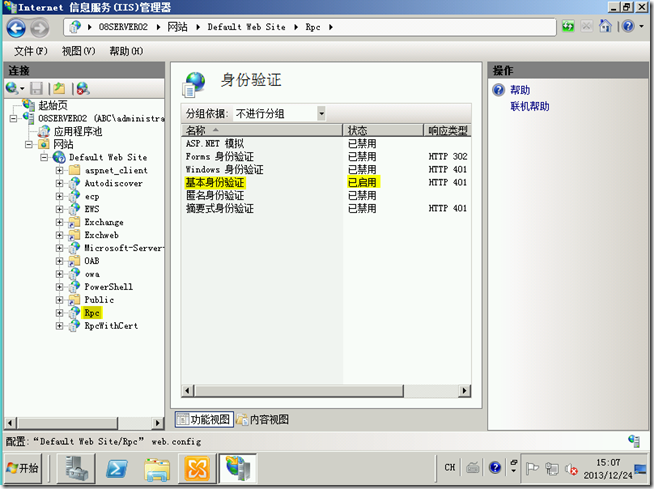Select the Microsoft-Server tree item
The image size is (654, 489).
pyautogui.click(x=124, y=248)
